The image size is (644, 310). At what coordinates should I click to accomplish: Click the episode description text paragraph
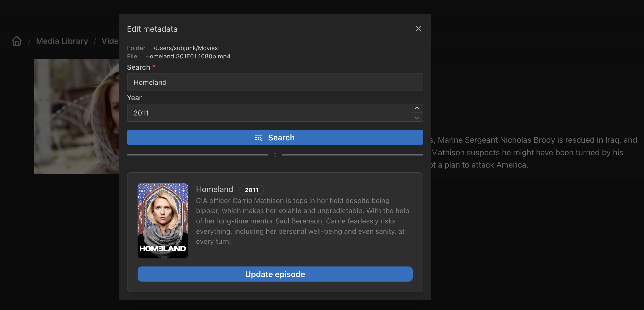point(302,221)
